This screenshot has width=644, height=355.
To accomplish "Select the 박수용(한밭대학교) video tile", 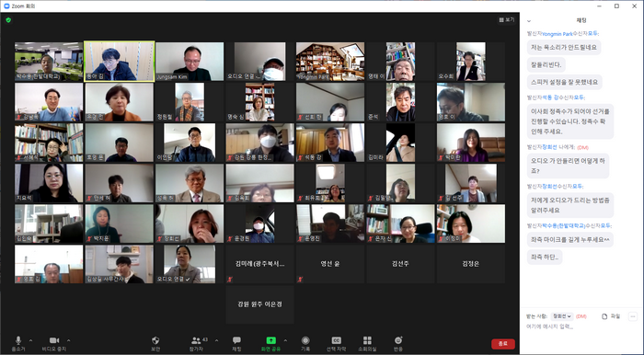I will pos(49,62).
